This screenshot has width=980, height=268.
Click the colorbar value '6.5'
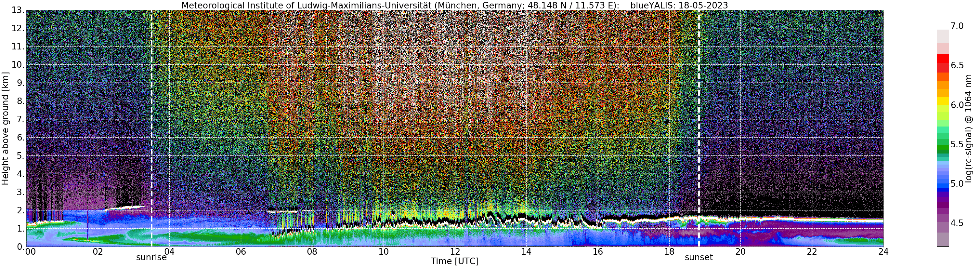coord(957,65)
